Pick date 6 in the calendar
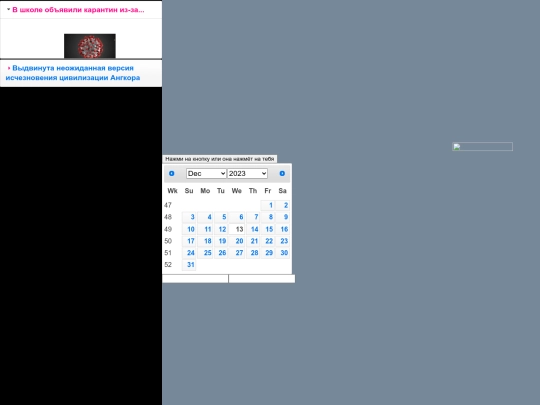 pos(237,217)
